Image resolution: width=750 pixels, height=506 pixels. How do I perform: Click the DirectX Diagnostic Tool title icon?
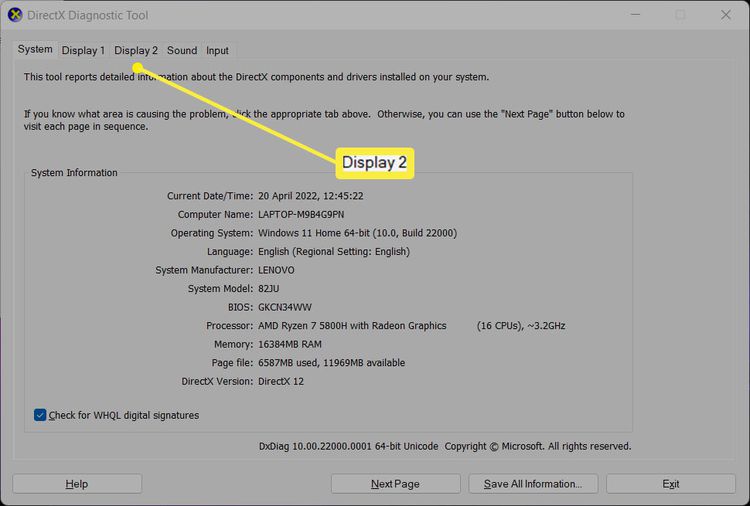pos(15,15)
